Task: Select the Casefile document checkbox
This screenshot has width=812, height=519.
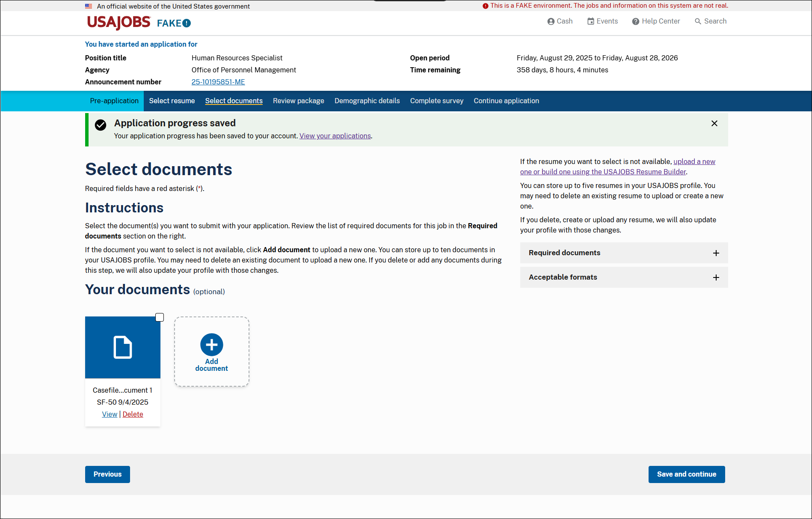Action: [160, 317]
